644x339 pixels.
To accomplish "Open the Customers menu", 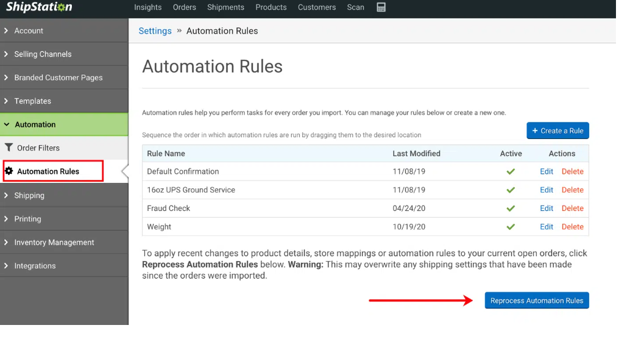I will click(317, 7).
